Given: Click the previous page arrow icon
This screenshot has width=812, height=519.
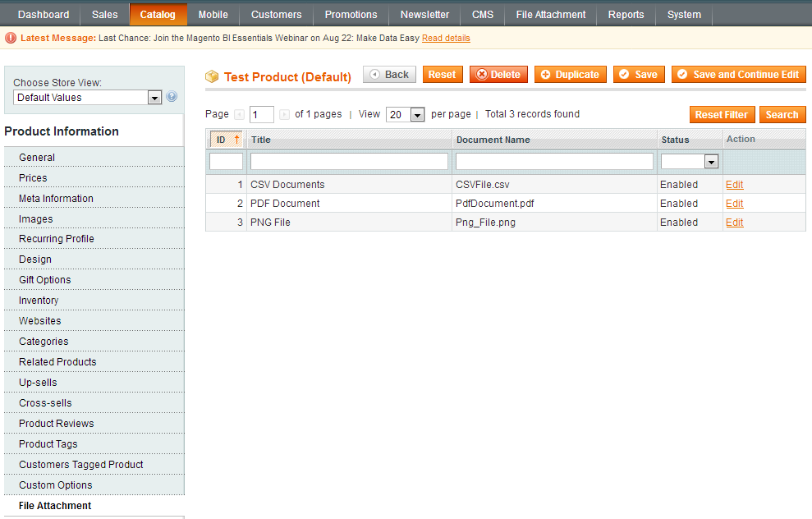Looking at the screenshot, I should tap(239, 115).
